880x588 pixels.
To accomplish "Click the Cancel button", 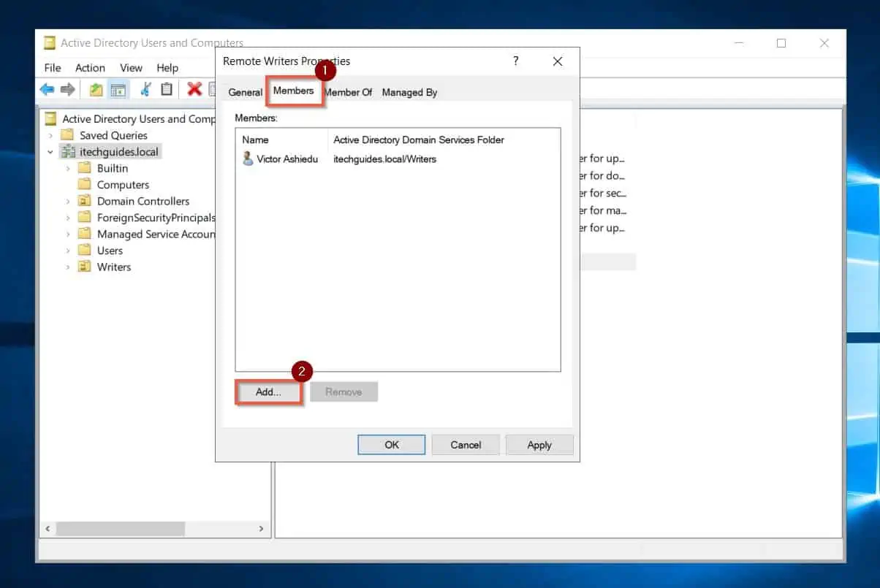I will pyautogui.click(x=466, y=445).
